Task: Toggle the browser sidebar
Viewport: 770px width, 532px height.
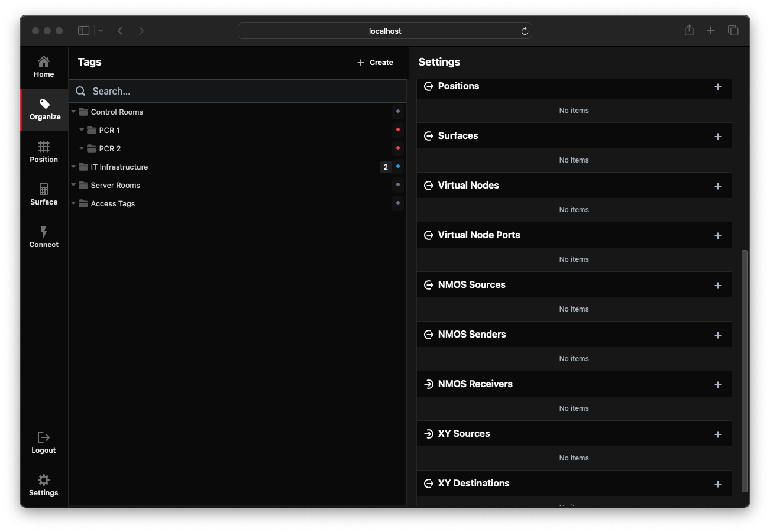Action: point(84,30)
